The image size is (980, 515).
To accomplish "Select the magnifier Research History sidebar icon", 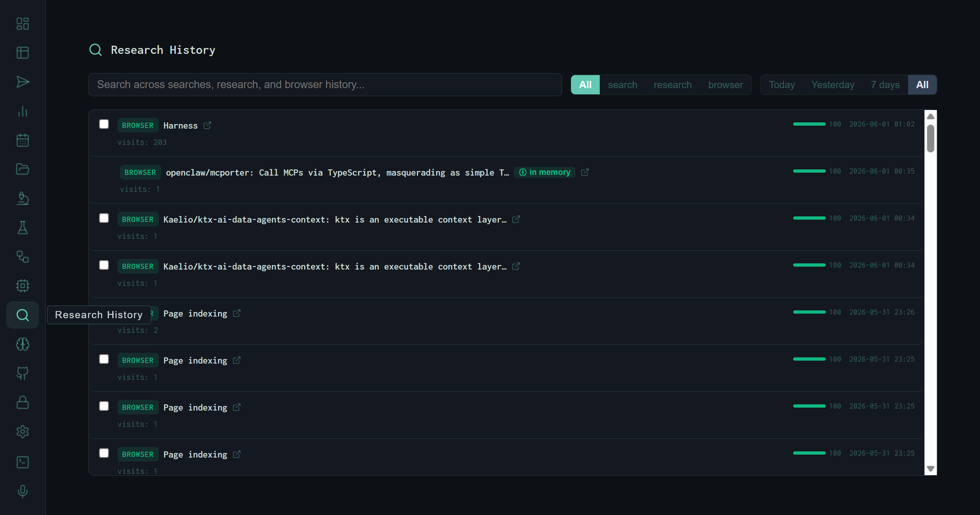I will pyautogui.click(x=23, y=315).
